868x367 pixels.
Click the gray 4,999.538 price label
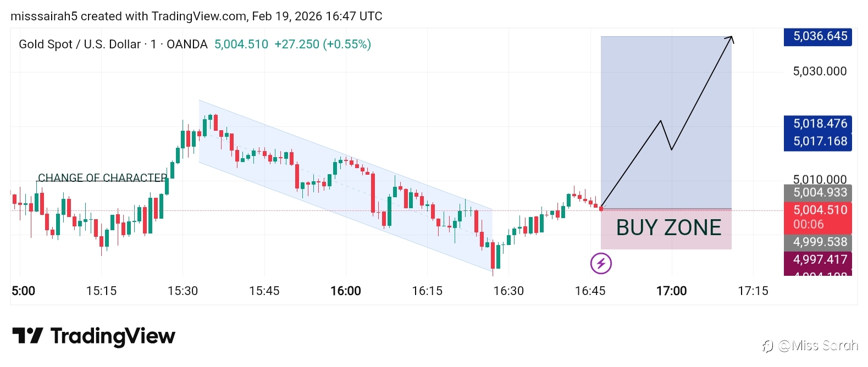(x=817, y=242)
